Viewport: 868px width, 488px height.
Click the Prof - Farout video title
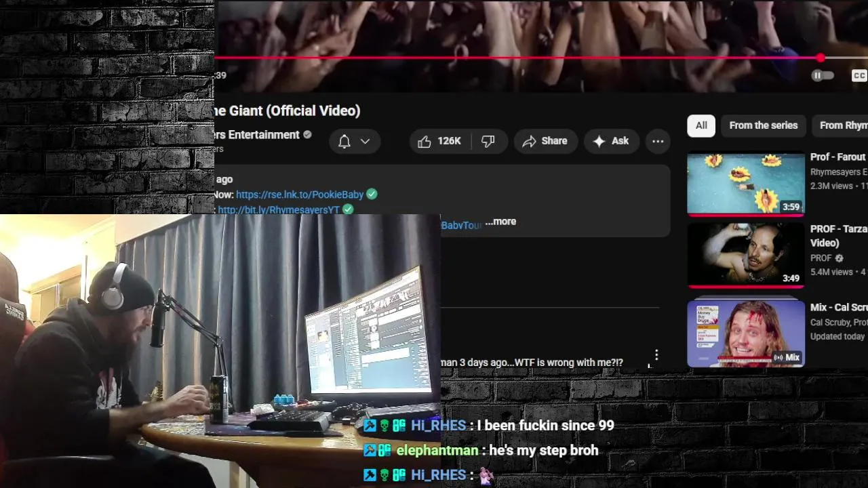click(838, 157)
